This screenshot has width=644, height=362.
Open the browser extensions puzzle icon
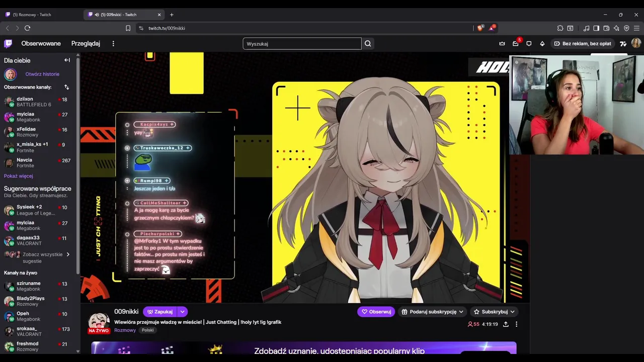coord(560,28)
